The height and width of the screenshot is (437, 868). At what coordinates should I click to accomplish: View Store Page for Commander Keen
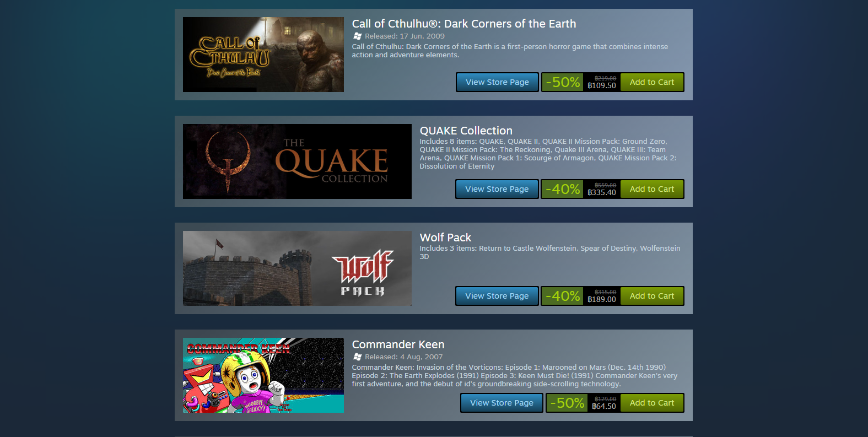pos(502,403)
